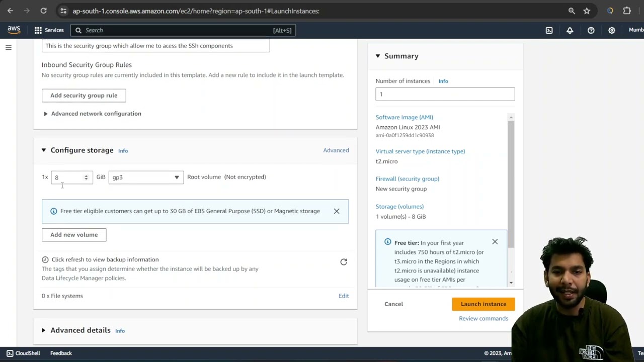Edit the file systems
The height and width of the screenshot is (362, 644).
pos(344,296)
